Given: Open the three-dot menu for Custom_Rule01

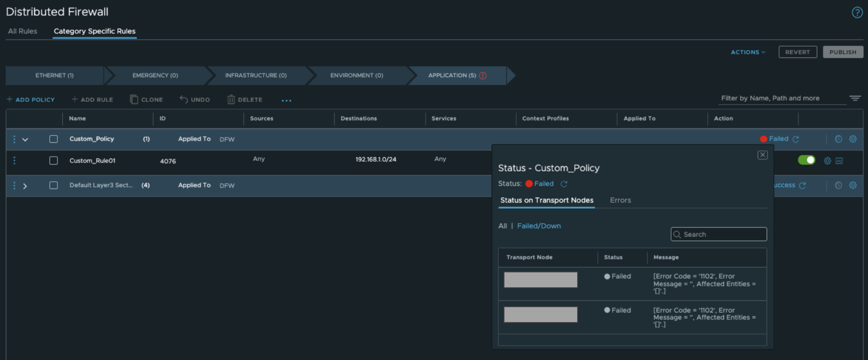Looking at the screenshot, I should [x=14, y=160].
